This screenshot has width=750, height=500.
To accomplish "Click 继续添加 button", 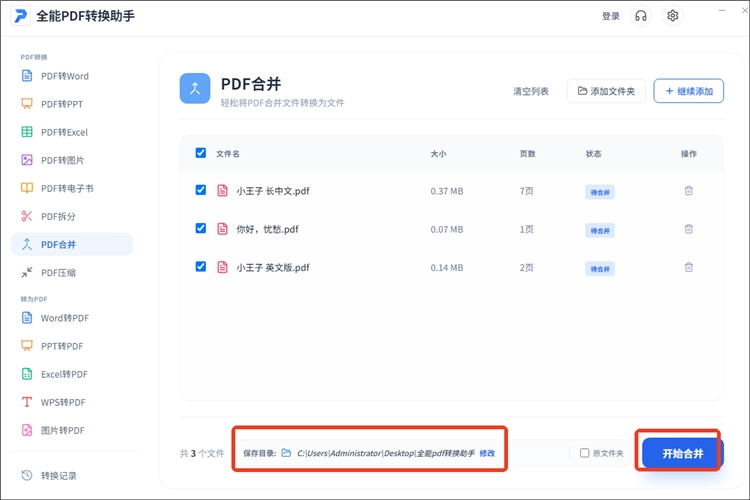I will pos(689,91).
